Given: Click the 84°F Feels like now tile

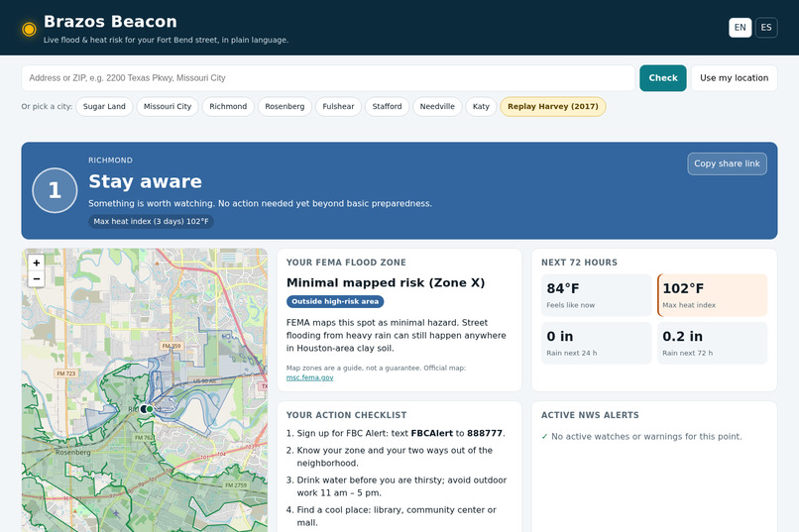Looking at the screenshot, I should pyautogui.click(x=596, y=295).
